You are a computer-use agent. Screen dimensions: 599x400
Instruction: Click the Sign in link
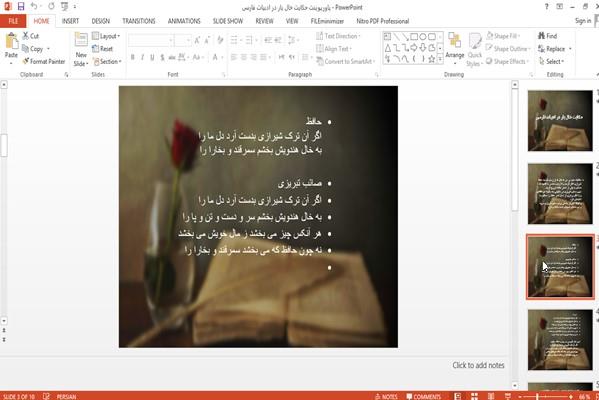[x=583, y=21]
